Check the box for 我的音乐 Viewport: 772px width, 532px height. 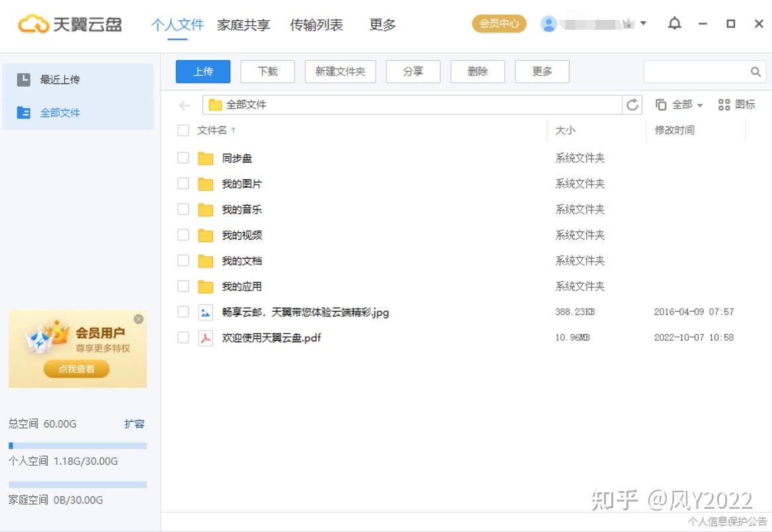pyautogui.click(x=183, y=209)
